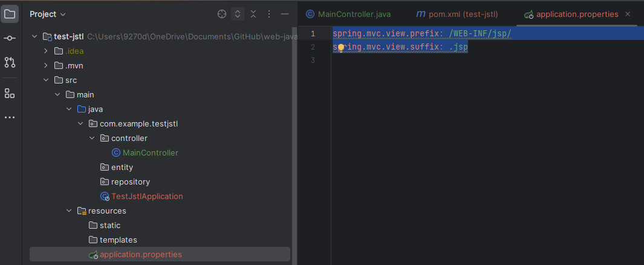Click Collapse All icon in Project header
Image resolution: width=644 pixels, height=265 pixels.
pyautogui.click(x=253, y=14)
